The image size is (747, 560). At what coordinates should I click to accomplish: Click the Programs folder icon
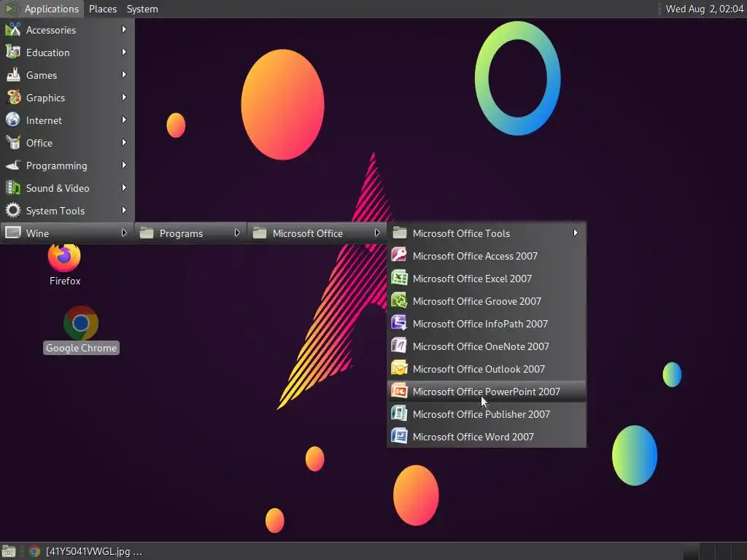[x=147, y=233]
